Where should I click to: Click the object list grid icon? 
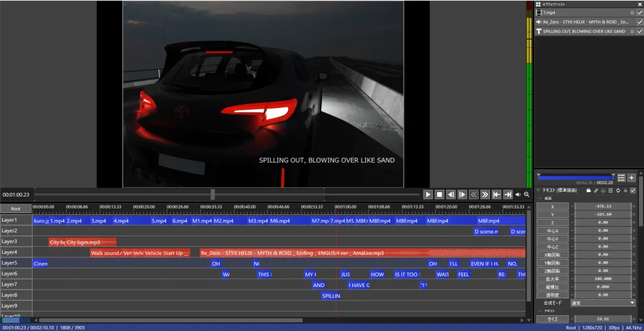538,4
